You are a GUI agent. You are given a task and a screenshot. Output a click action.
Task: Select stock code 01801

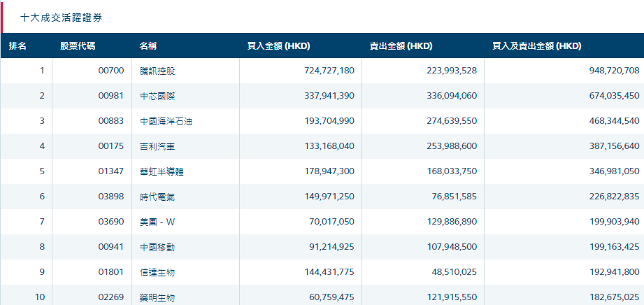[x=111, y=271]
